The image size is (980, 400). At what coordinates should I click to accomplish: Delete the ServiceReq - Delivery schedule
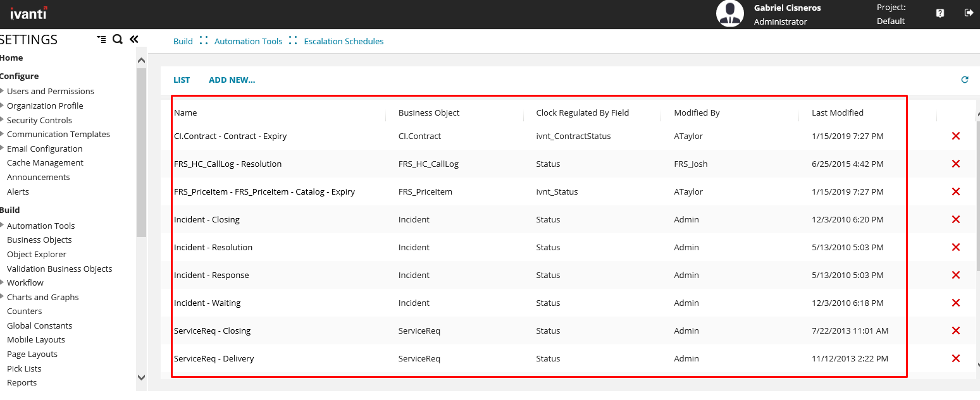955,358
